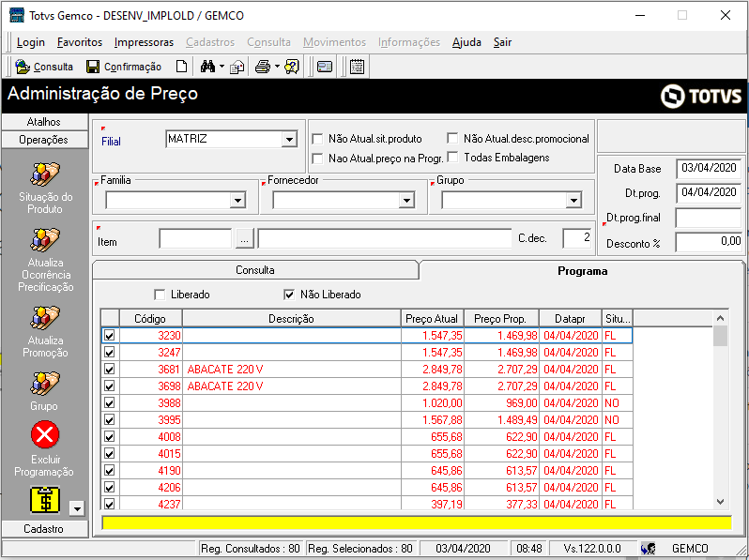The height and width of the screenshot is (560, 749).
Task: Uncheck the row checkbox for code 3988
Action: (x=110, y=403)
